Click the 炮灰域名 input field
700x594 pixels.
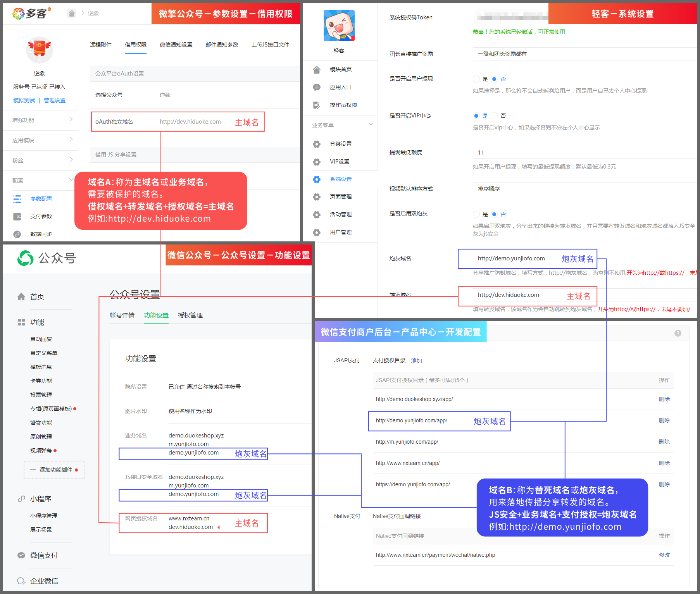pos(584,258)
